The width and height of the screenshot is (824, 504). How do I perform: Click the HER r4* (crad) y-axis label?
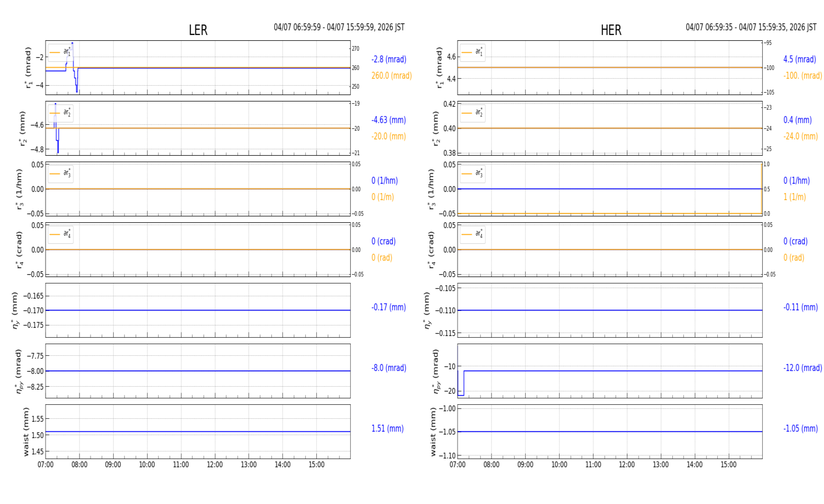point(431,250)
